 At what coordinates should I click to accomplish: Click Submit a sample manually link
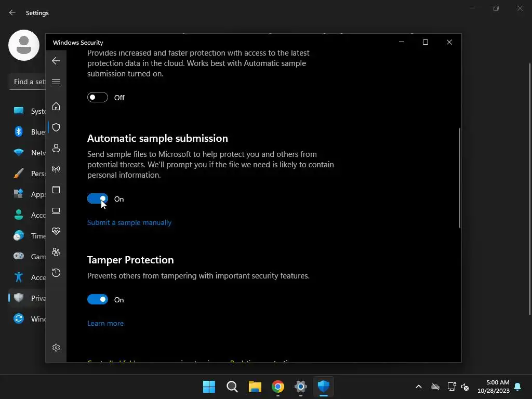(x=129, y=222)
